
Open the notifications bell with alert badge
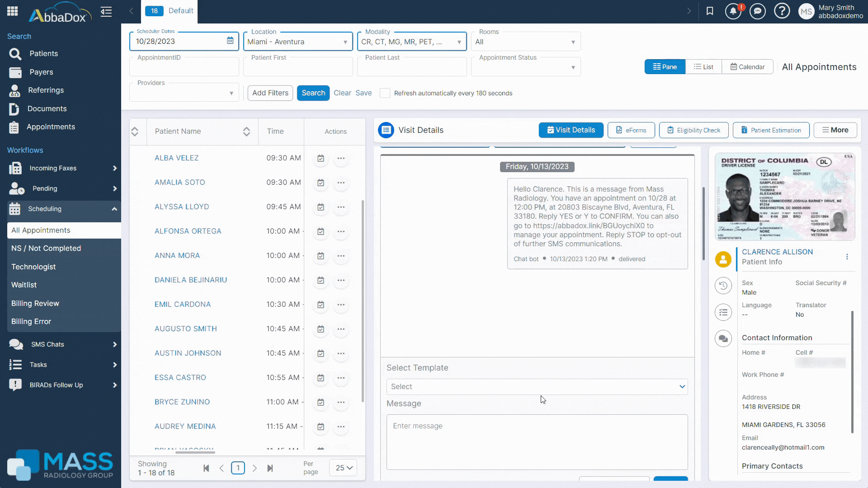click(733, 11)
